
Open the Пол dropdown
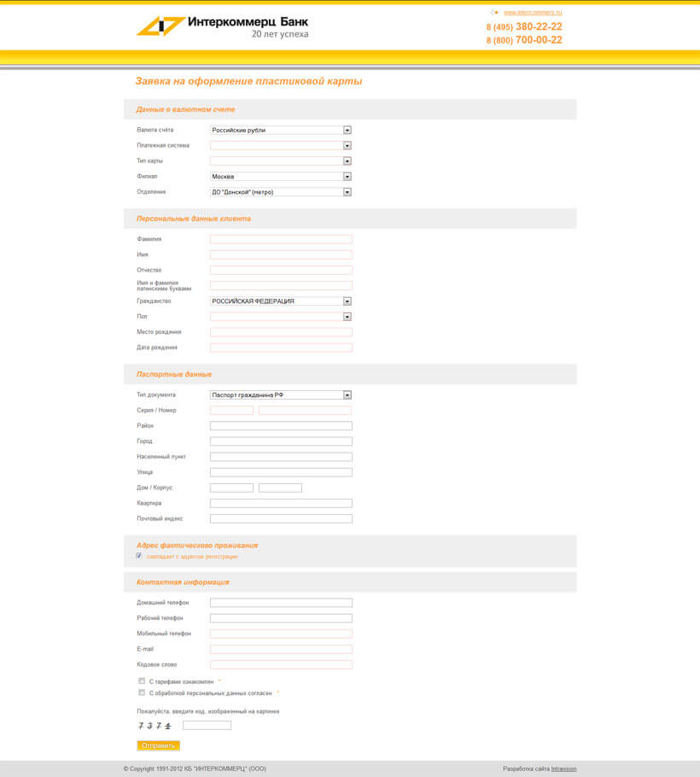281,316
